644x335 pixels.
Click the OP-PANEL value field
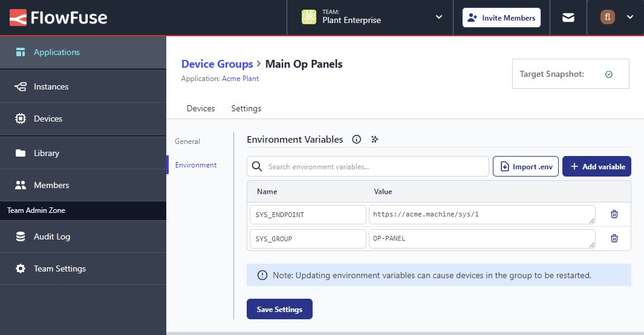[482, 239]
